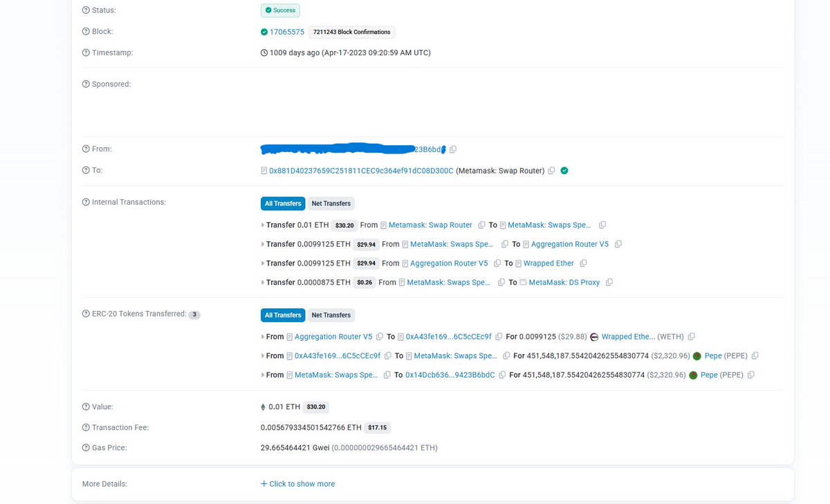Copy 0xA43fe169...6C5cCEc9f recipient in WETH transfer row
Screen dimensions: 830x504
point(499,337)
